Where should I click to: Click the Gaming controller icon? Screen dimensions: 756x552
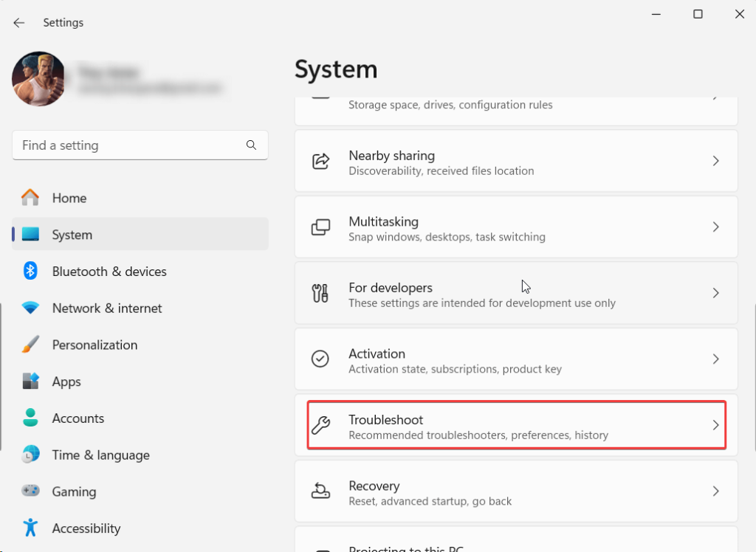click(x=30, y=491)
